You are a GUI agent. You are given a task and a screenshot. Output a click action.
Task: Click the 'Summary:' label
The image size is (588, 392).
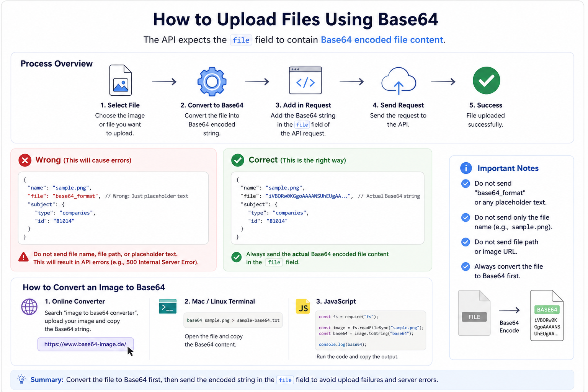[x=47, y=380]
